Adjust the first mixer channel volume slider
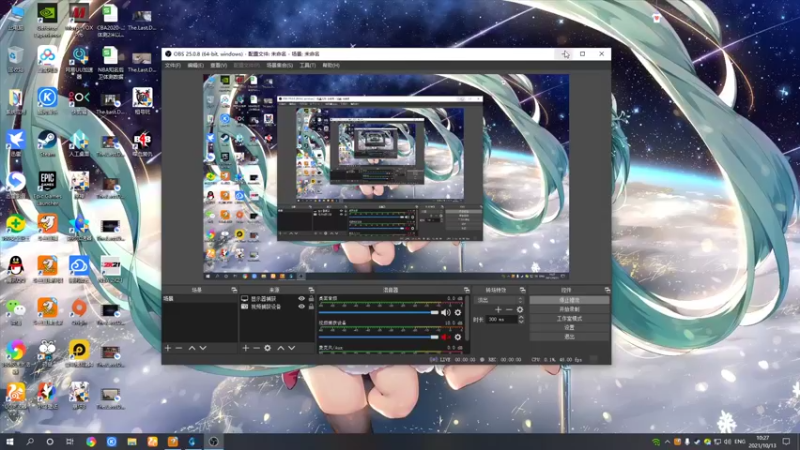Image resolution: width=800 pixels, height=450 pixels. 379,312
